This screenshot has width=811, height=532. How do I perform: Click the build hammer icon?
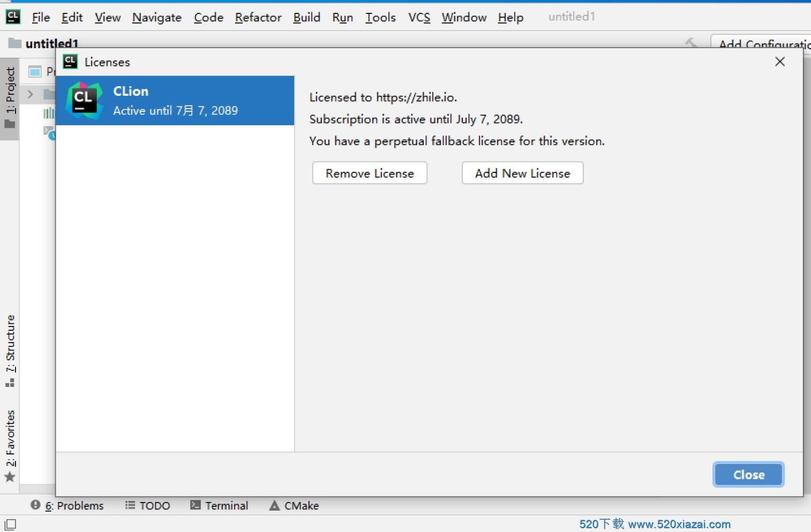coord(691,42)
